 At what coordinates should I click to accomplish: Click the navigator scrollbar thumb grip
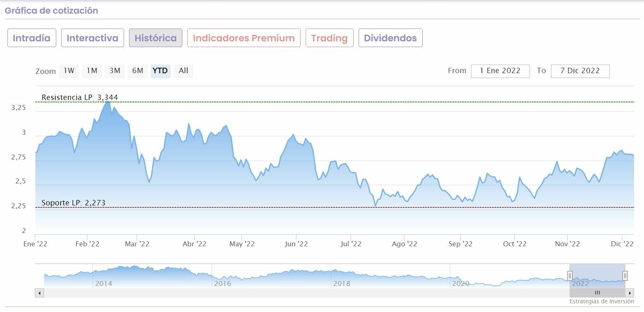pyautogui.click(x=597, y=293)
